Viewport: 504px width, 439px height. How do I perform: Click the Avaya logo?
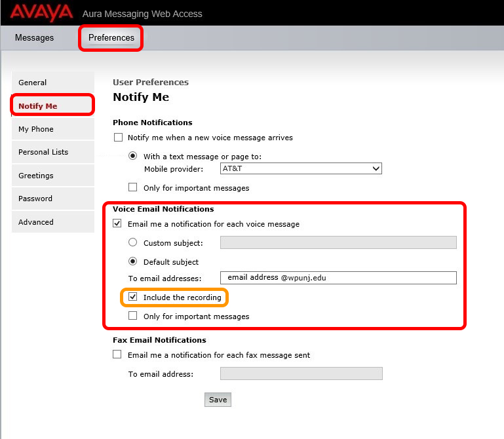click(x=41, y=12)
